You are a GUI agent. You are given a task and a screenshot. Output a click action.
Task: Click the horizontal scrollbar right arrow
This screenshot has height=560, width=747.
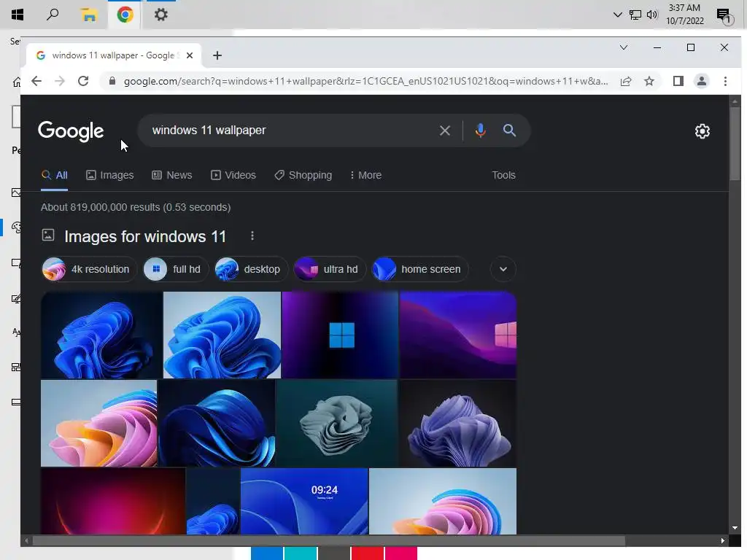(723, 540)
